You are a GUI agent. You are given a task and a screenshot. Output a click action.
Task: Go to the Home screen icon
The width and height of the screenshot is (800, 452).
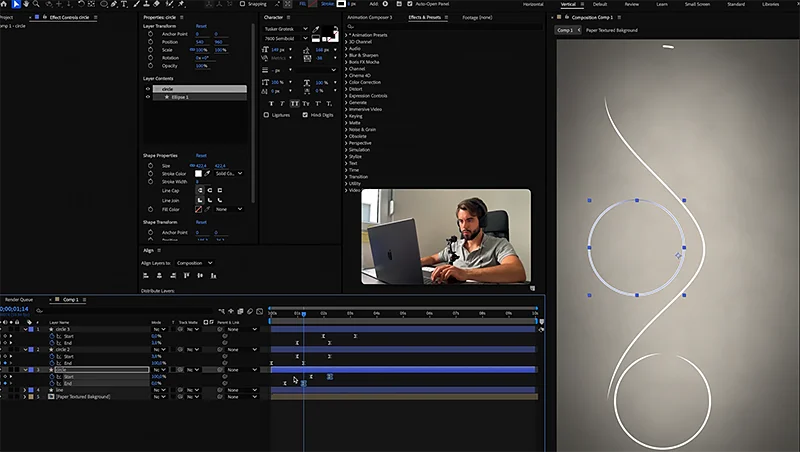(x=4, y=4)
